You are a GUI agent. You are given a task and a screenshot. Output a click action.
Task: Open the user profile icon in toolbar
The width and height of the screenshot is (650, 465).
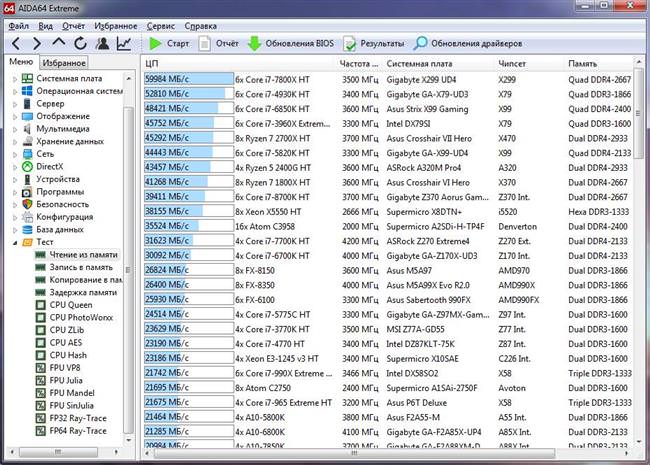(102, 43)
